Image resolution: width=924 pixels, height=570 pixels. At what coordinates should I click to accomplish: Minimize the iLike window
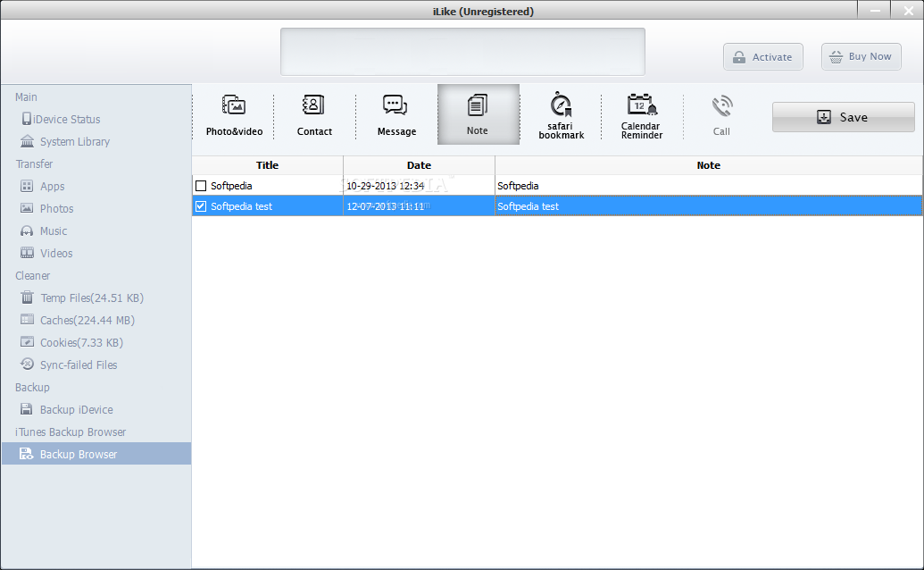[875, 10]
